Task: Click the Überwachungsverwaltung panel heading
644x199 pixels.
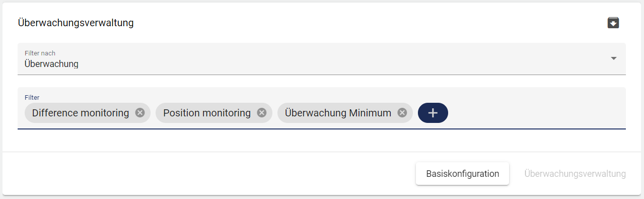Action: tap(76, 23)
